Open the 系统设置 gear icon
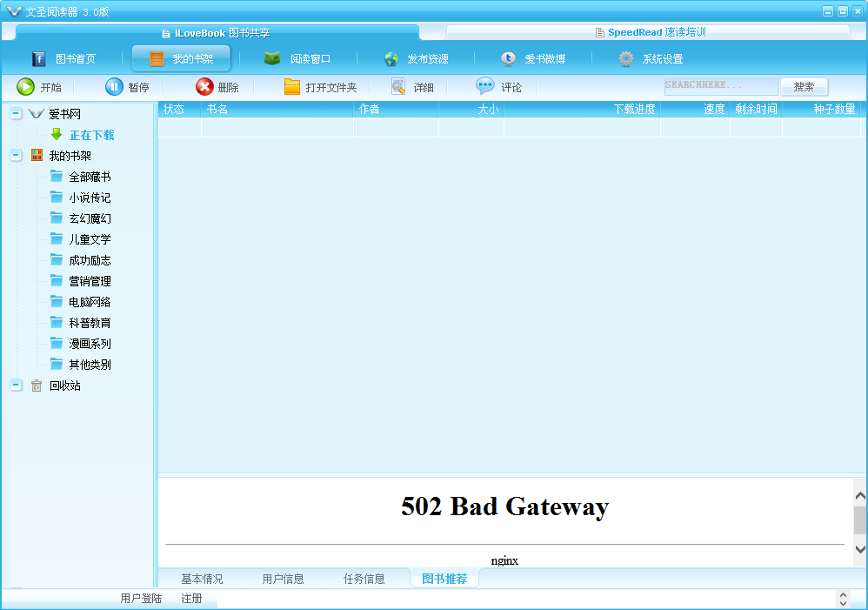 (x=626, y=58)
